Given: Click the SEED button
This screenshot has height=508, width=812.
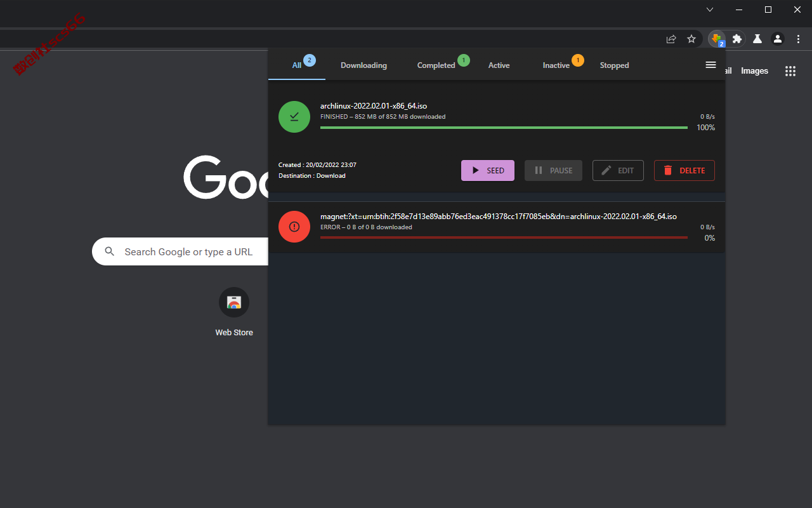Looking at the screenshot, I should [488, 170].
